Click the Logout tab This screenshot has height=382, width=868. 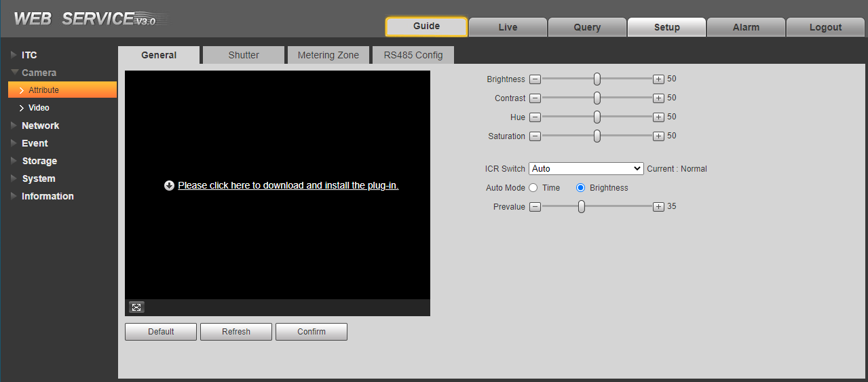coord(825,27)
